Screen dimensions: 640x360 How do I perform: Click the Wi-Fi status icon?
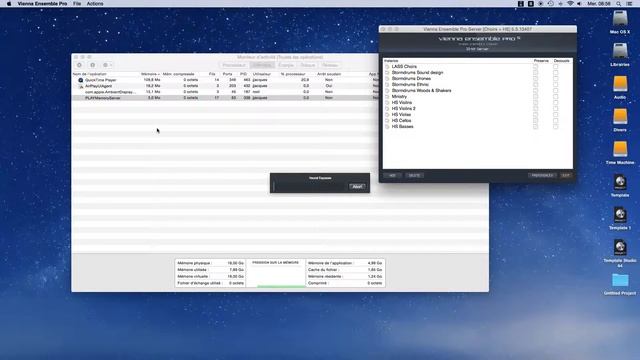tap(570, 4)
